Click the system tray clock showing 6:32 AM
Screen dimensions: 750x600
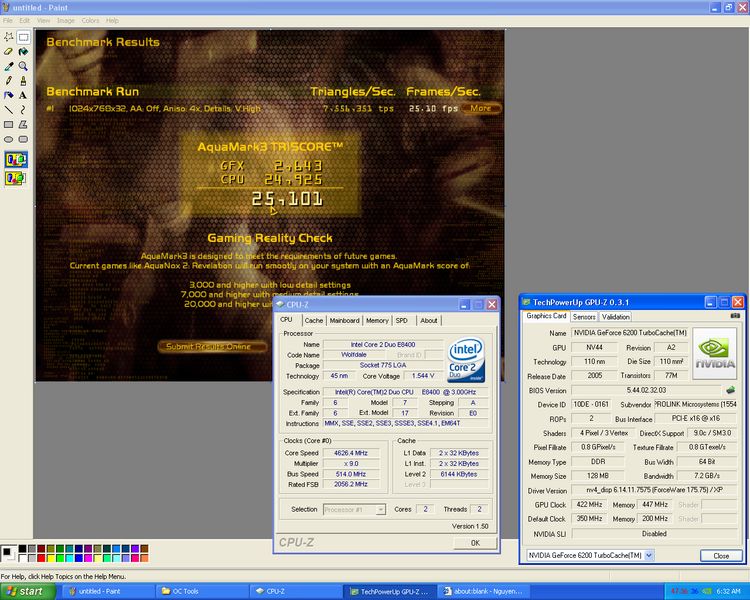coord(728,591)
